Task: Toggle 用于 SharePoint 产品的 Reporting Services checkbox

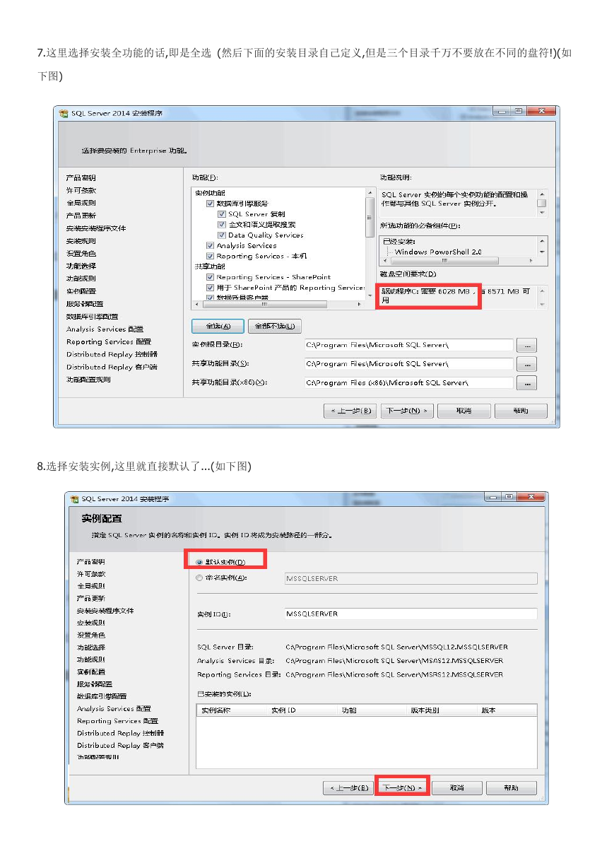Action: 210,288
